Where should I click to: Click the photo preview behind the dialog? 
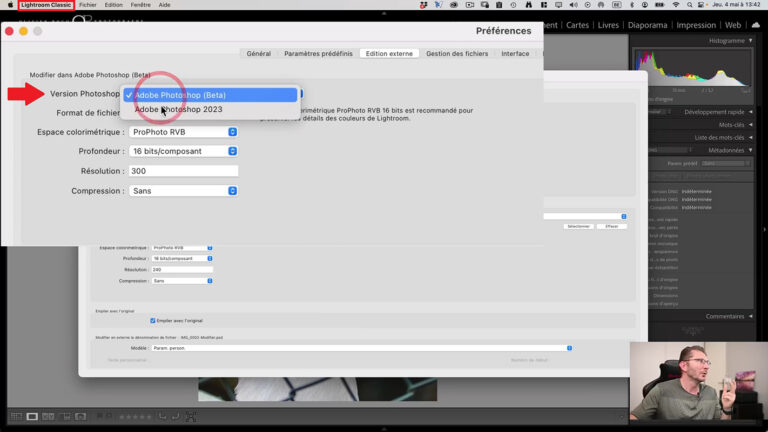317,389
